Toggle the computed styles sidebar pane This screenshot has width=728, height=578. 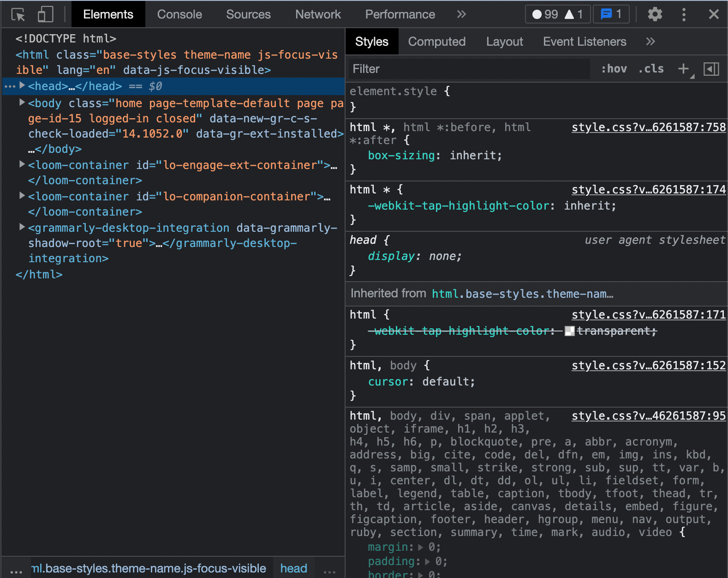[711, 69]
